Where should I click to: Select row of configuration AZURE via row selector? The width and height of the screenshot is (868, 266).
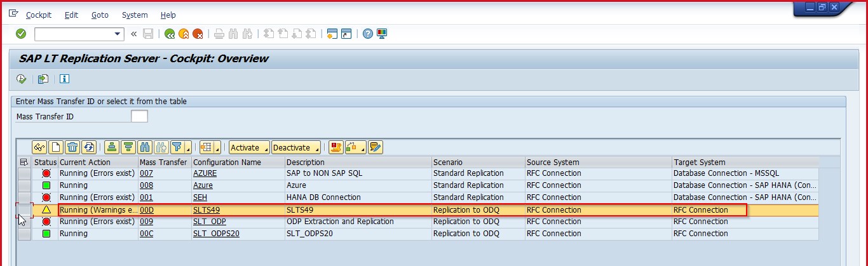click(x=24, y=174)
